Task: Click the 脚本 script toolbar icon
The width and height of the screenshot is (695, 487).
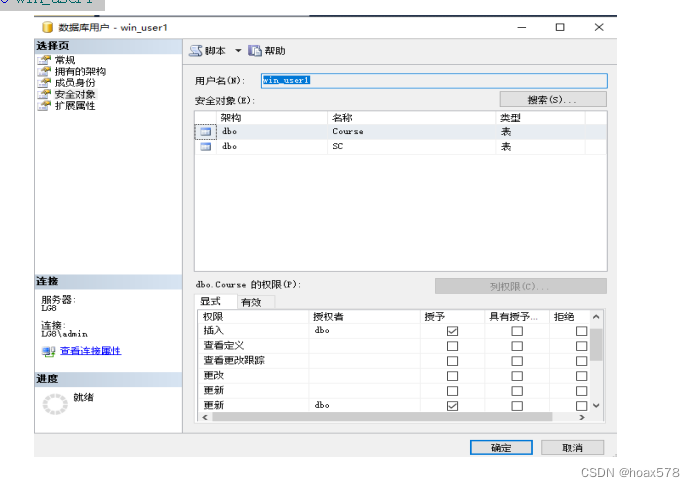Action: 195,51
